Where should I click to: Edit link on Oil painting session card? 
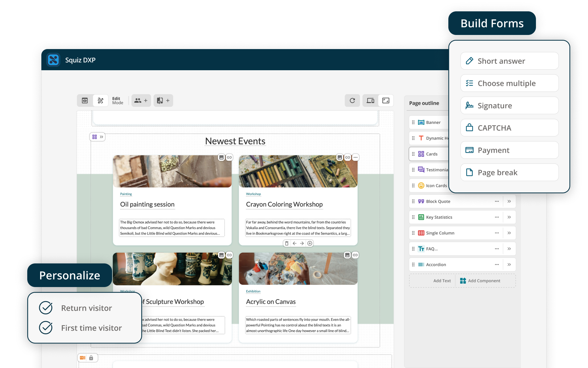coord(229,157)
